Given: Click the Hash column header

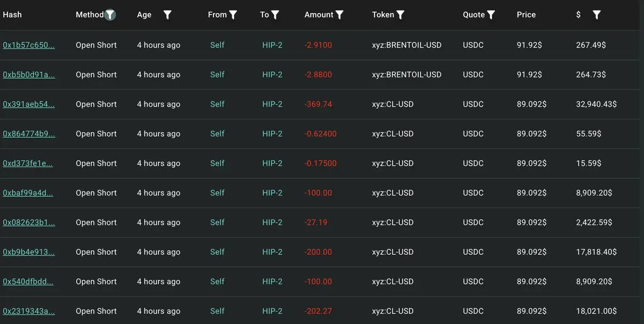Looking at the screenshot, I should click(x=12, y=15).
